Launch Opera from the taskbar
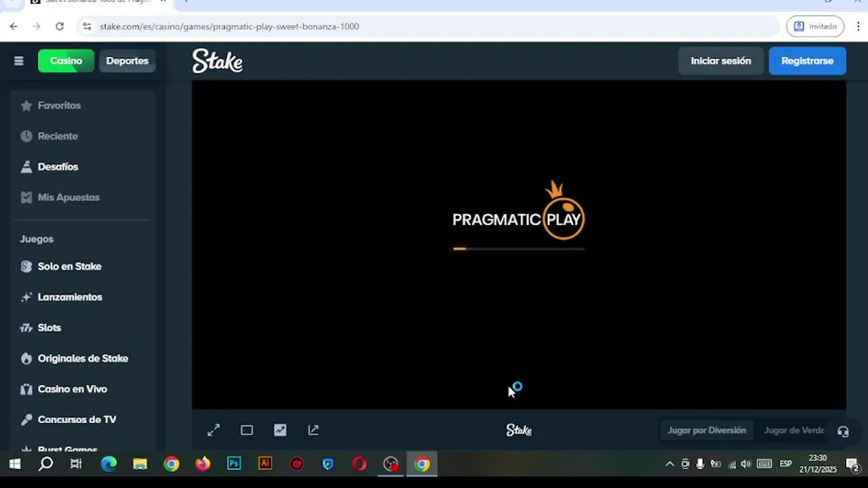This screenshot has width=868, height=488. click(359, 464)
